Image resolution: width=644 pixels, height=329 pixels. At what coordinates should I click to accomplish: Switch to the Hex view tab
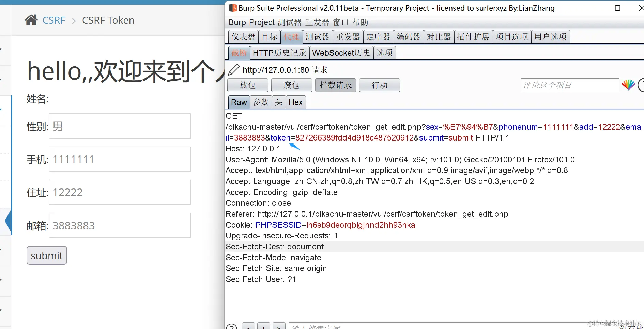295,102
